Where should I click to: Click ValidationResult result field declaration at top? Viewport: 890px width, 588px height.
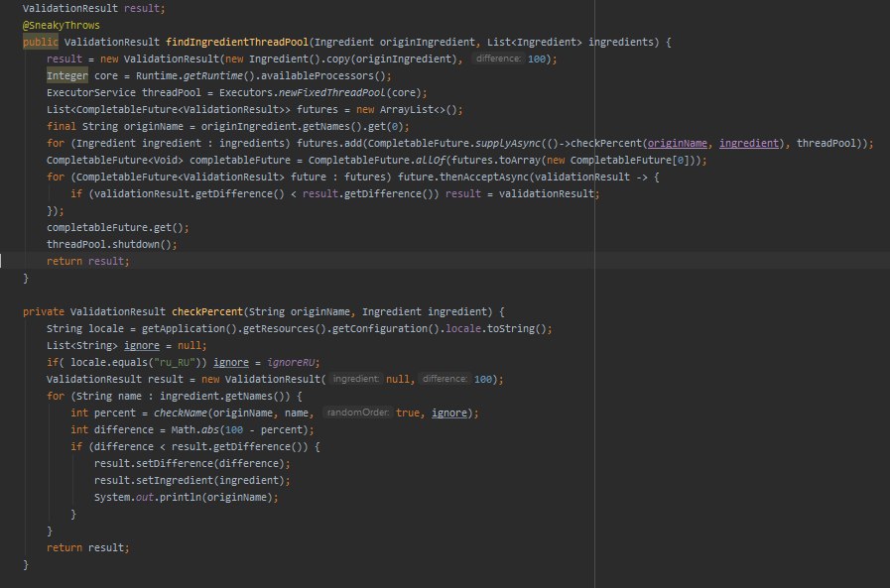(x=93, y=9)
